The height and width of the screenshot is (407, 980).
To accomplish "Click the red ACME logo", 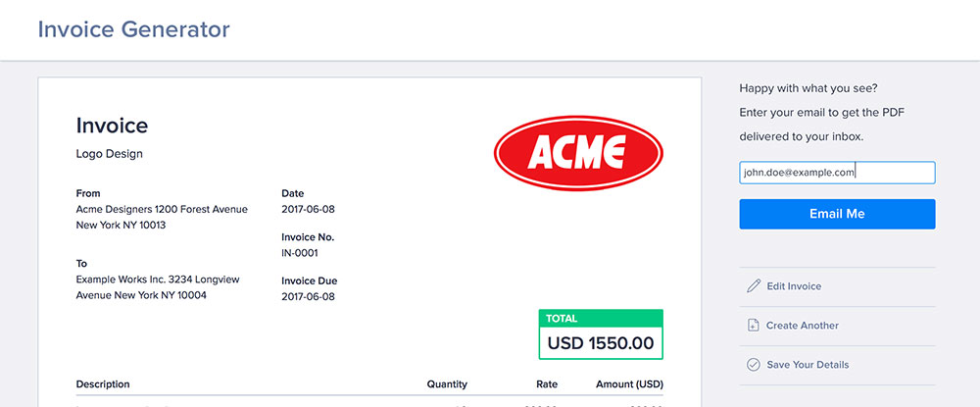I will [x=578, y=152].
